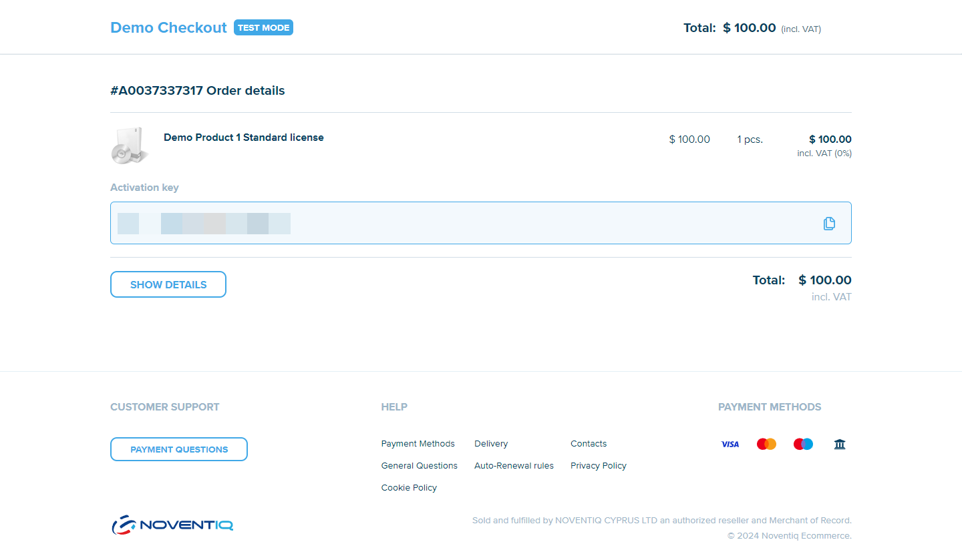
Task: Copy the activation key using the copy icon
Action: tap(829, 224)
